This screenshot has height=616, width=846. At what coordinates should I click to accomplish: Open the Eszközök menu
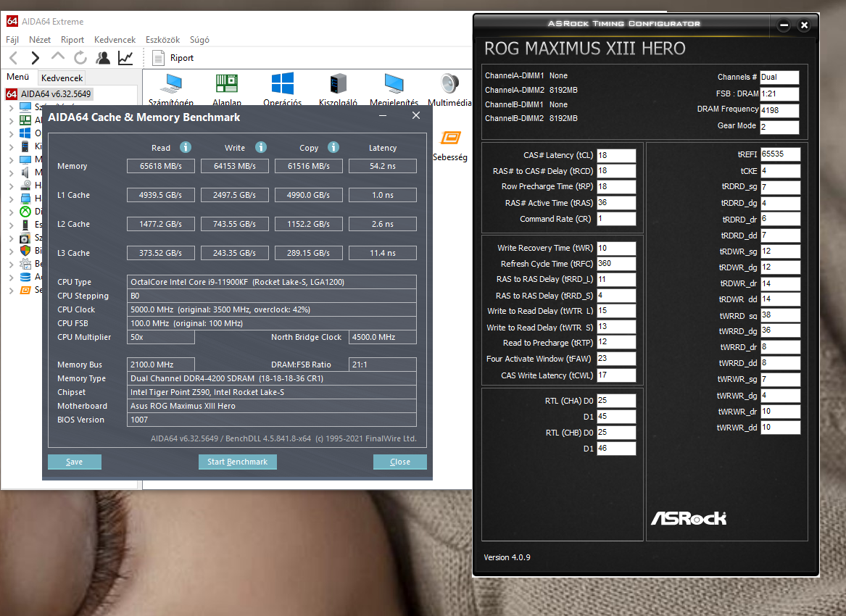[162, 40]
